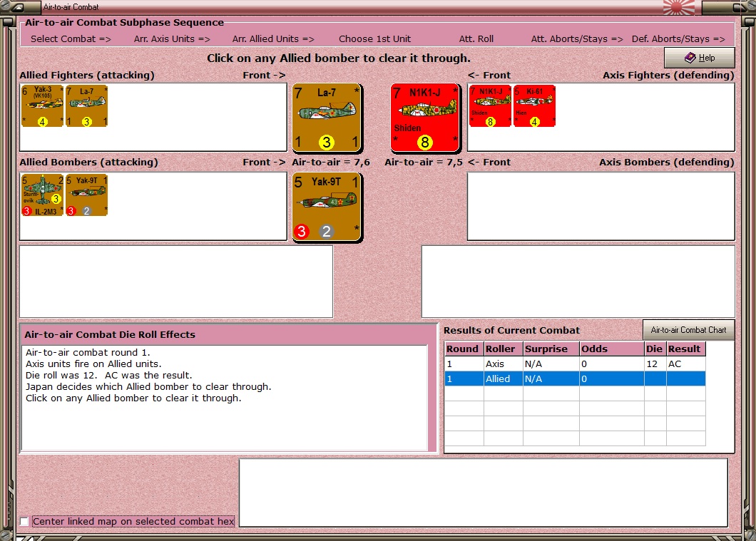Screen dimensions: 756x541
Task: Open the Help button
Action: coord(700,58)
